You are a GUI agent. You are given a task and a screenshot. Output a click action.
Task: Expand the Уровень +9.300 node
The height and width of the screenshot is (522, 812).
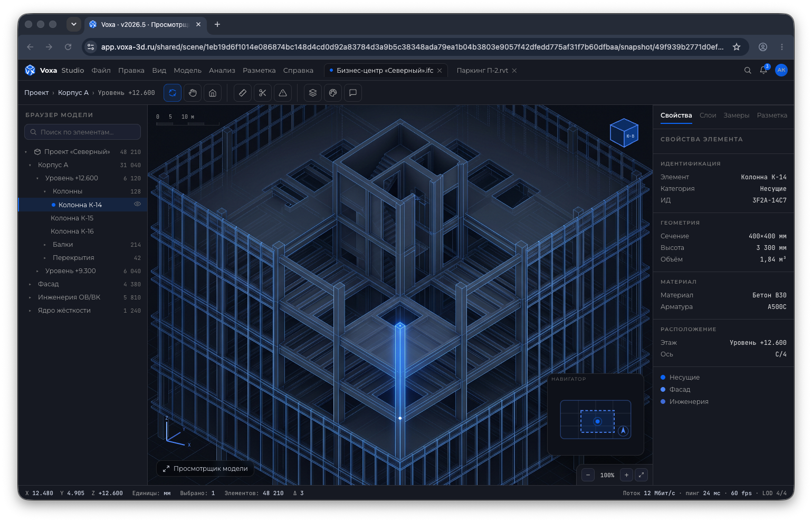[x=37, y=271]
